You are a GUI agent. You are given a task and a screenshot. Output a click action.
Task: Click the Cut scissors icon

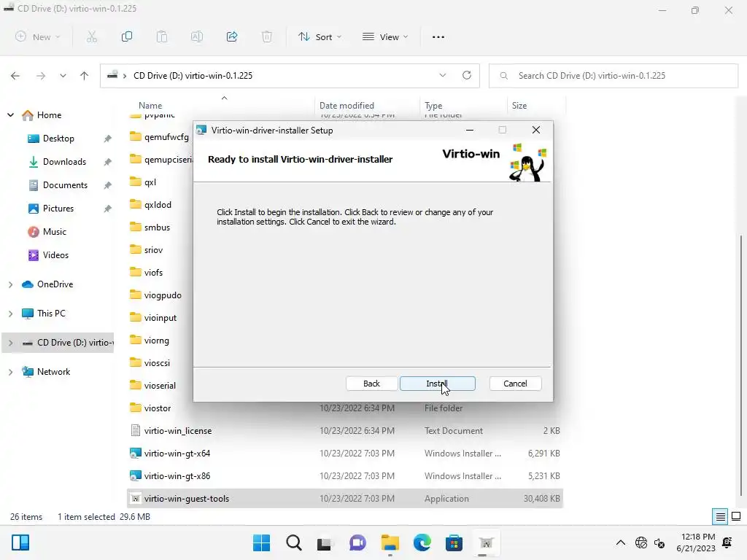pyautogui.click(x=92, y=36)
